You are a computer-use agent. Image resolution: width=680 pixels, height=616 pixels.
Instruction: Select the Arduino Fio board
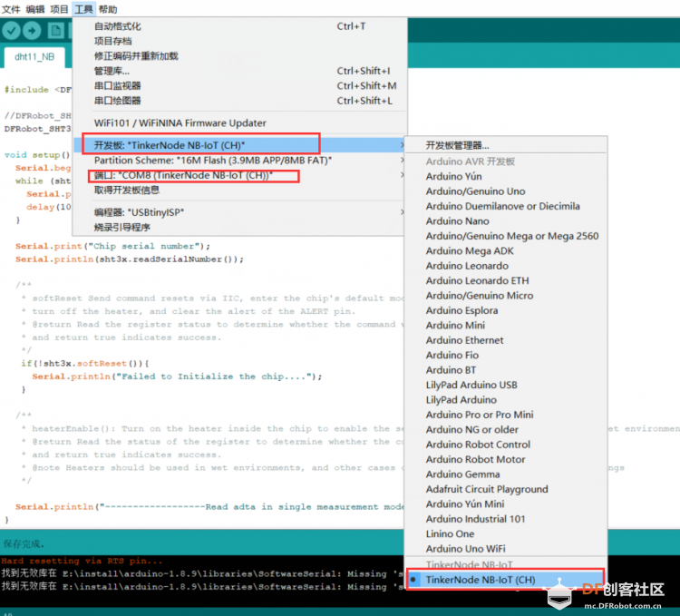tap(506, 356)
